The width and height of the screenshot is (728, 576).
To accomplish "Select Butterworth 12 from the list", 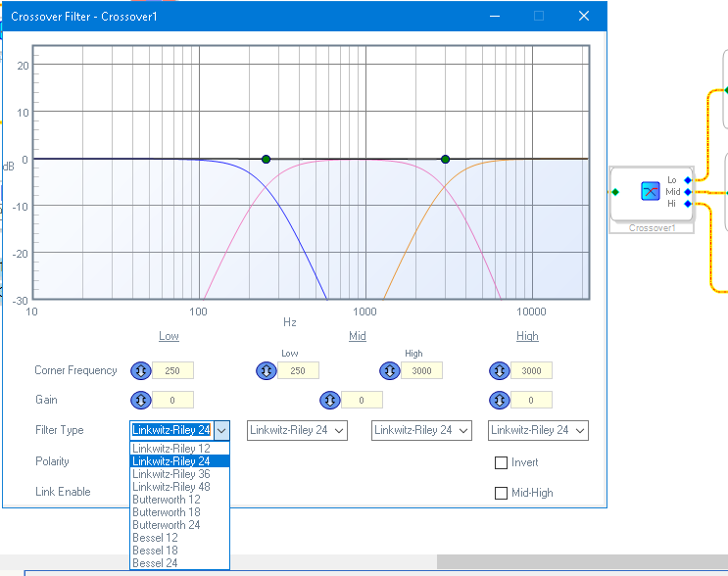I will pos(179,500).
